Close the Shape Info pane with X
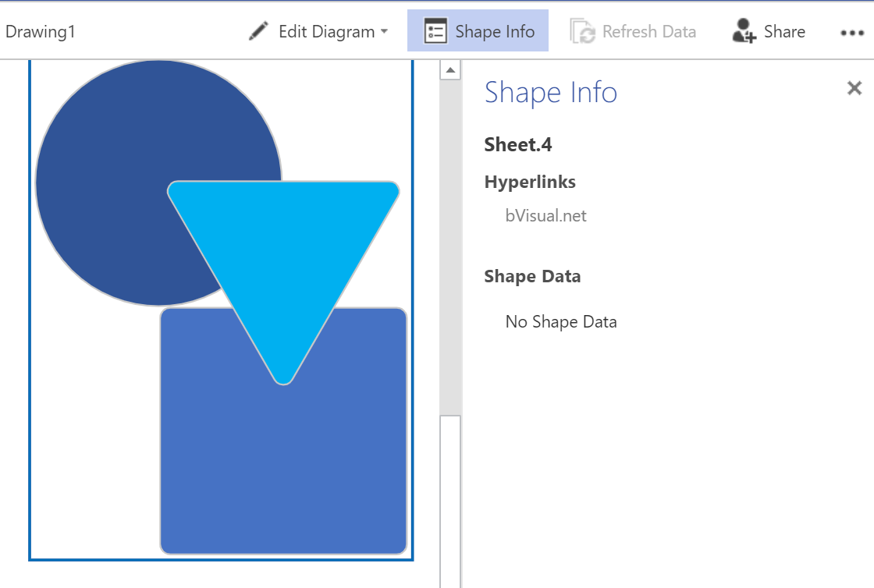874x588 pixels. tap(855, 88)
